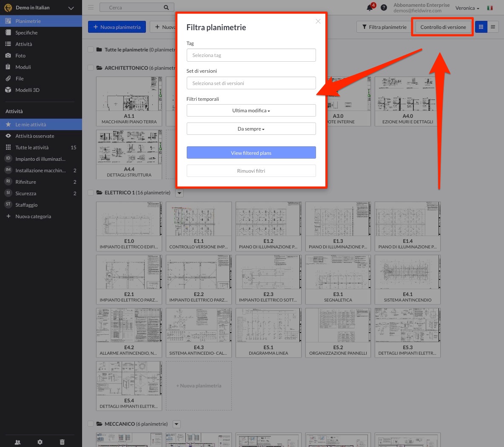Click the paperclip icon for File
Image resolution: width=504 pixels, height=447 pixels.
(x=9, y=78)
